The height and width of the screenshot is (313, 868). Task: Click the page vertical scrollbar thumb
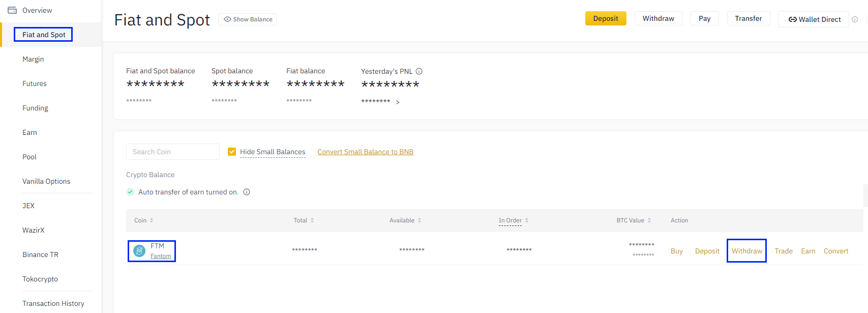coord(865,195)
